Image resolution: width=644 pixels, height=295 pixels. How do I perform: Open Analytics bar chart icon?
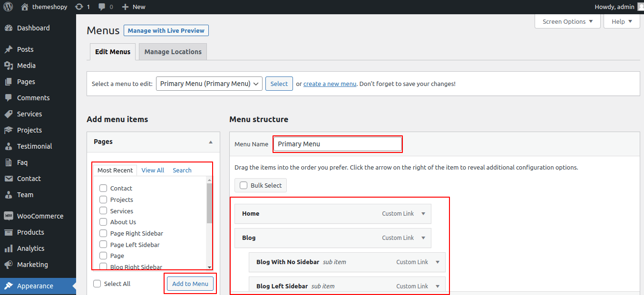pos(8,248)
